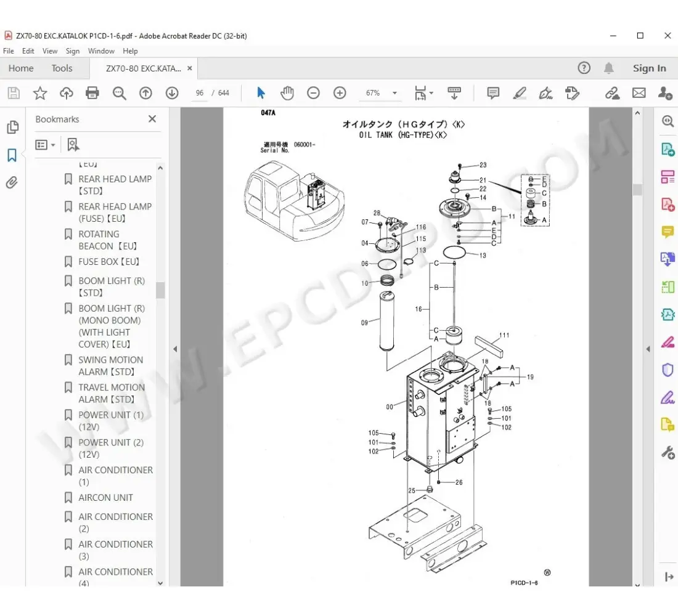Print the document using printer icon
Image resolution: width=678 pixels, height=616 pixels.
(92, 93)
